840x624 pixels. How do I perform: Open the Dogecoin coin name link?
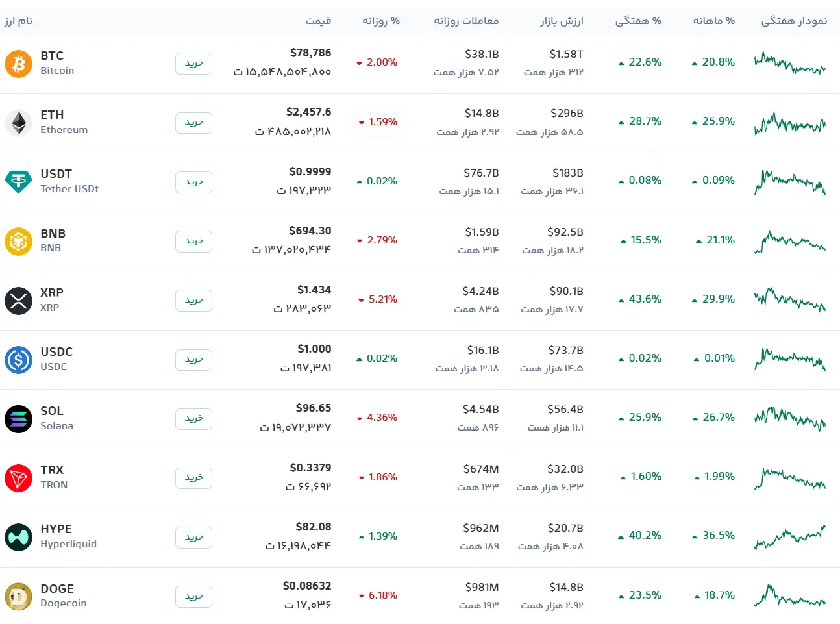[63, 603]
